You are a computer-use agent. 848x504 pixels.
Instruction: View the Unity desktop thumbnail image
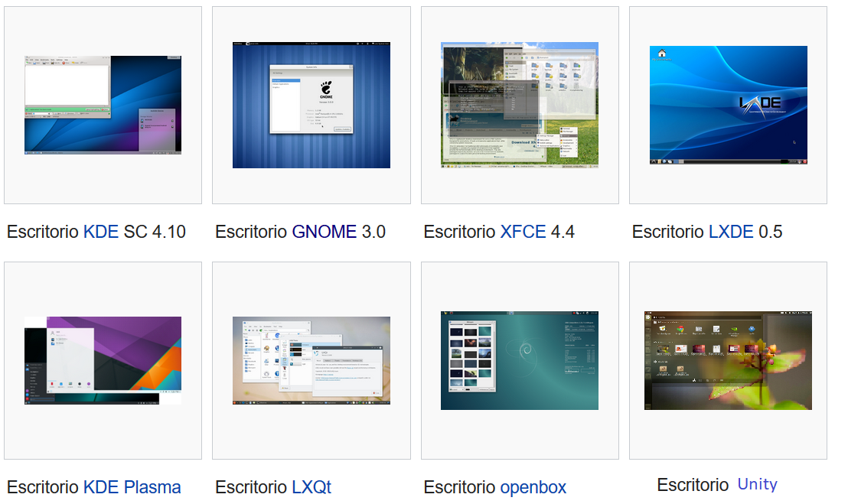728,360
